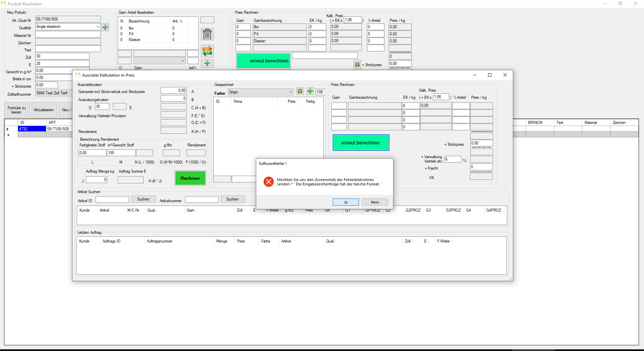Select the row marker for ID 4732
Image resolution: width=644 pixels, height=351 pixels.
[8, 129]
